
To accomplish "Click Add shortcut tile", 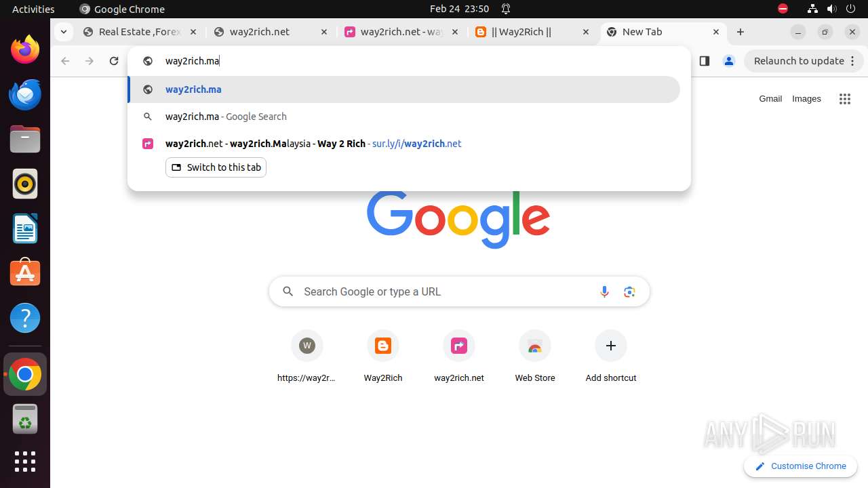I will point(611,358).
